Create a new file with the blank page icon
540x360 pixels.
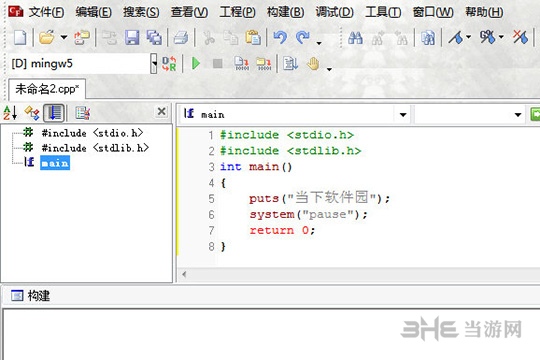coord(20,37)
